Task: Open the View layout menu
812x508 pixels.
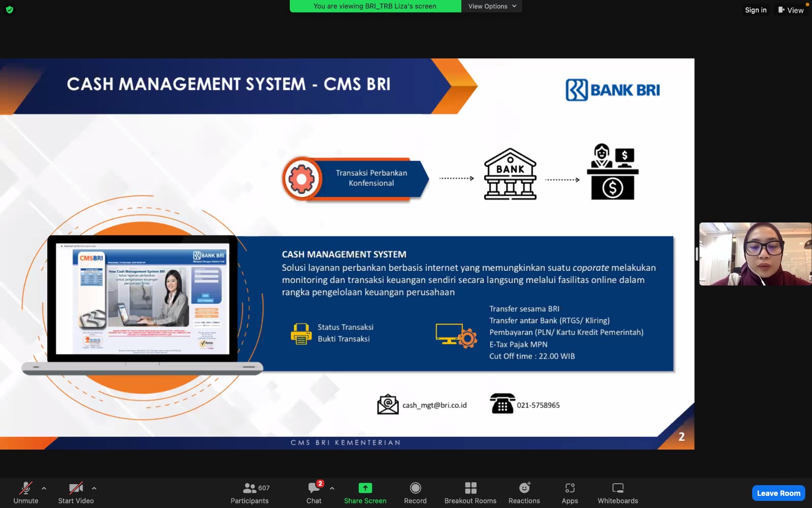Action: pyautogui.click(x=791, y=10)
